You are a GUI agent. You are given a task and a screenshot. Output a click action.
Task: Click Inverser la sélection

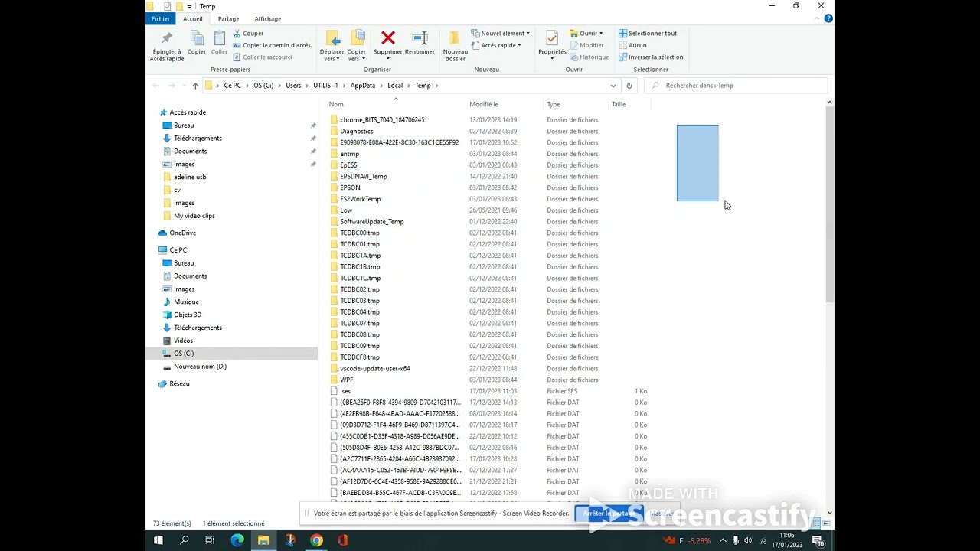(651, 57)
